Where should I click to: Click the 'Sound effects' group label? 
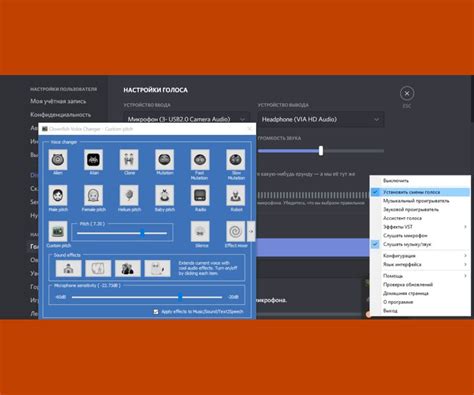67,255
